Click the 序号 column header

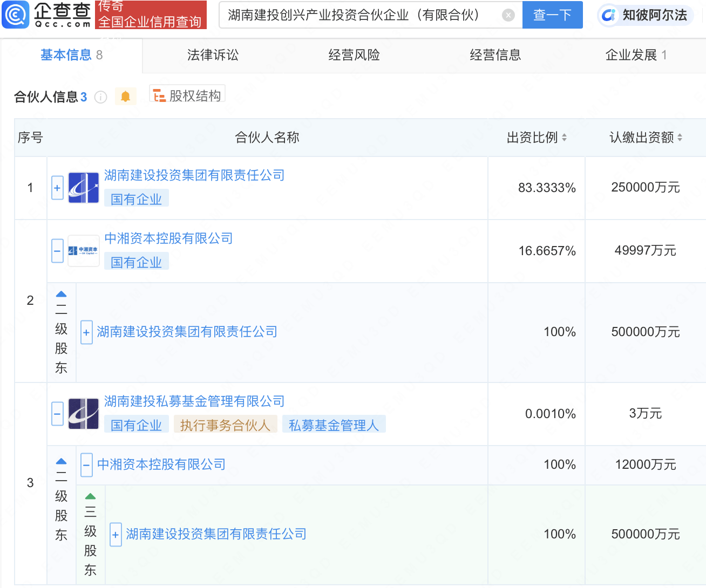(x=30, y=138)
